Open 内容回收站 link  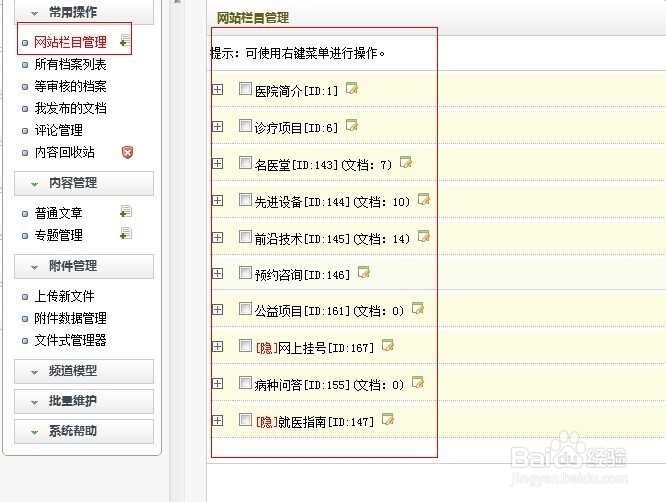click(x=64, y=152)
